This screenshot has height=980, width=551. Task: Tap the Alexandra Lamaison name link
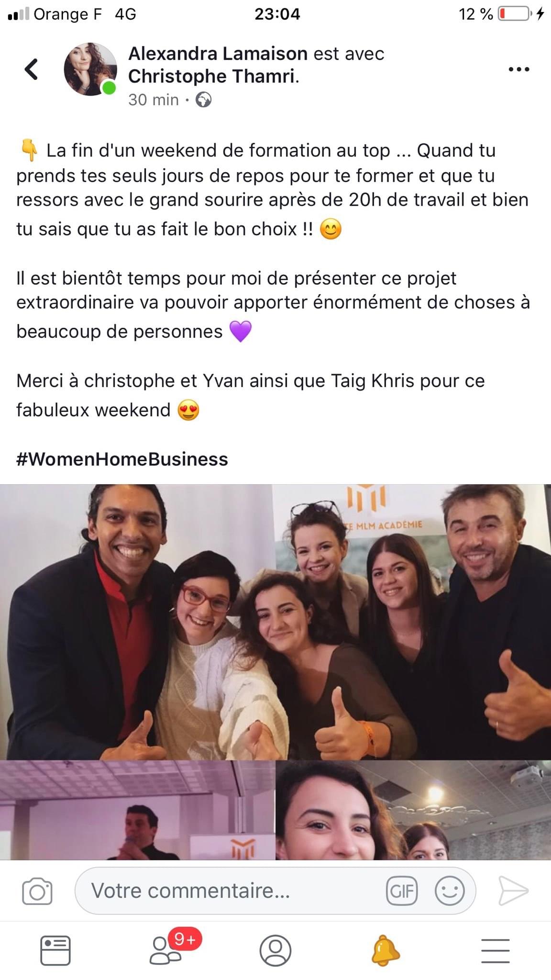click(218, 54)
